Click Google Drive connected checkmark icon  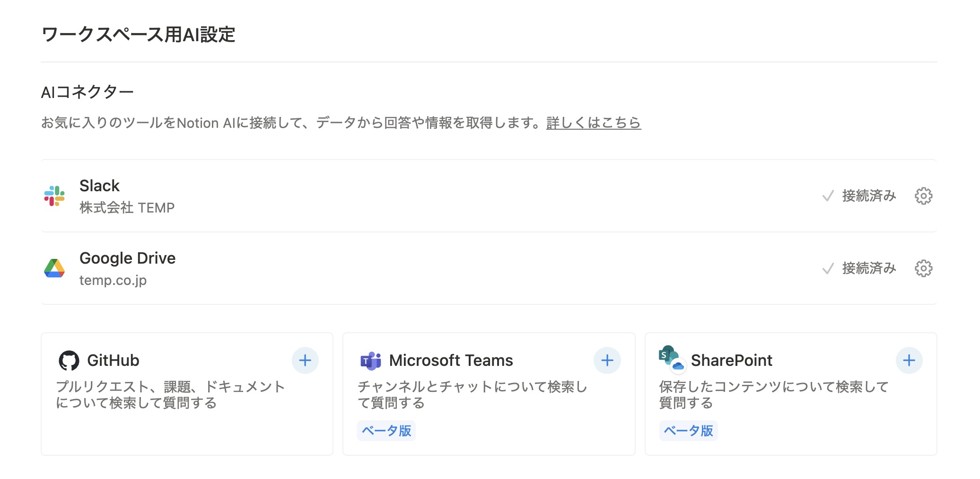(x=828, y=269)
